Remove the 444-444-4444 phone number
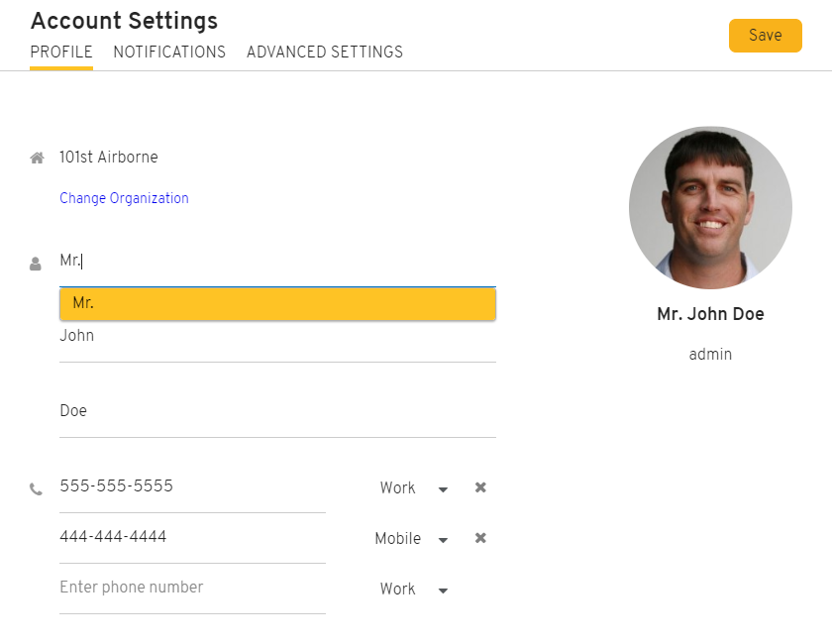 click(x=480, y=538)
